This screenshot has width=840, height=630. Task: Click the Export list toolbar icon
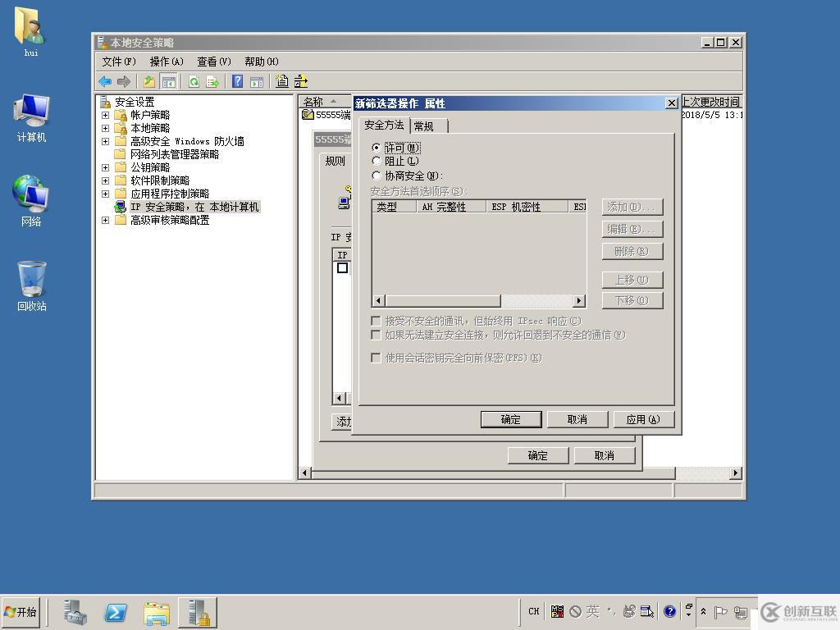[212, 81]
